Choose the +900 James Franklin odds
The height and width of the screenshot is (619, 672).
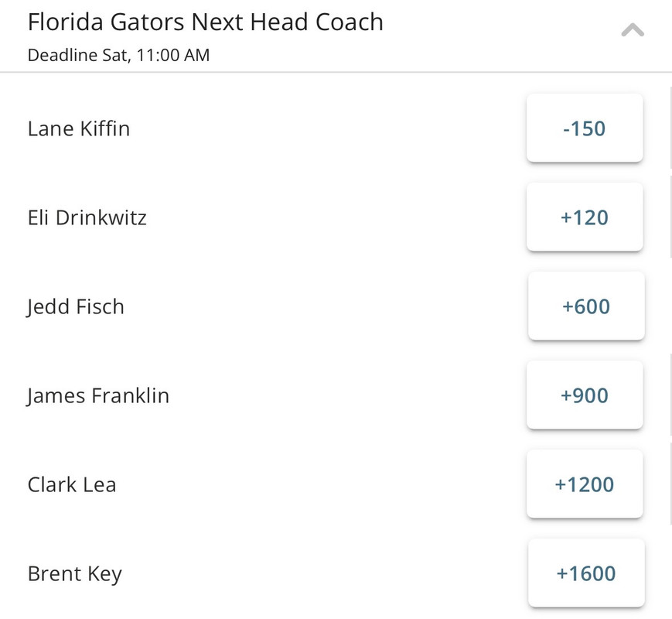point(585,395)
